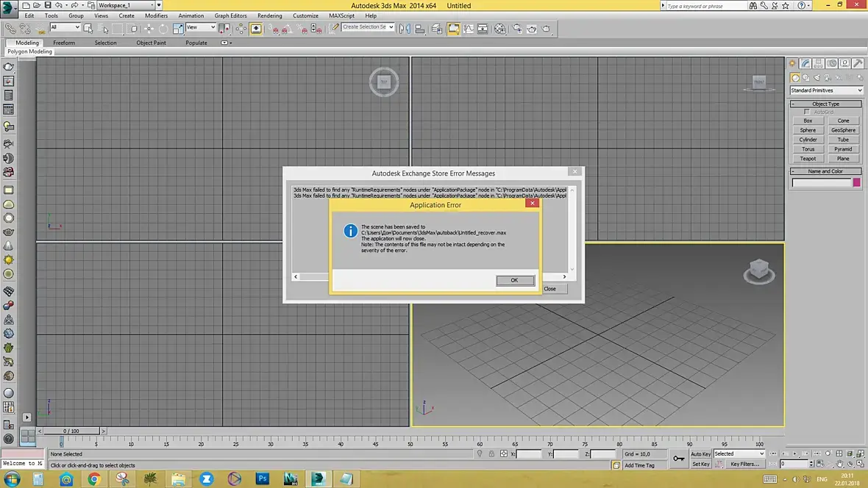The height and width of the screenshot is (488, 868).
Task: Toggle the Auto Key button
Action: tap(700, 453)
